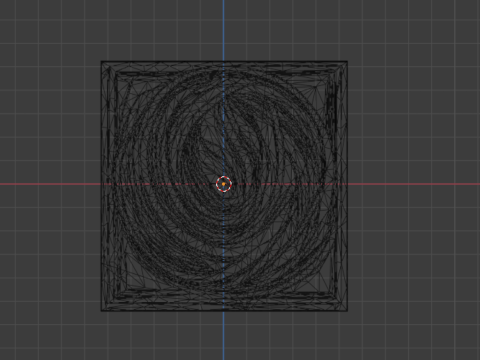480x360 pixels.
Task: Click the 3D cursor at the origin
Action: coord(224,184)
